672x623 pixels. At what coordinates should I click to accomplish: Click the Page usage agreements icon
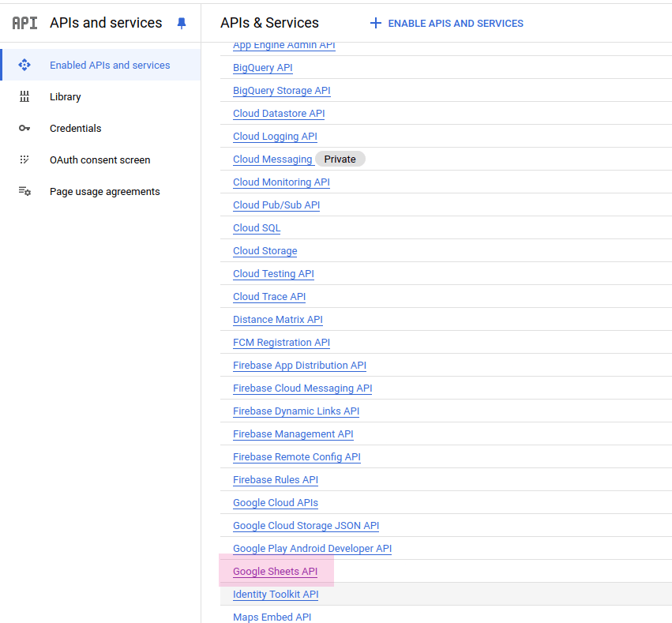click(24, 191)
